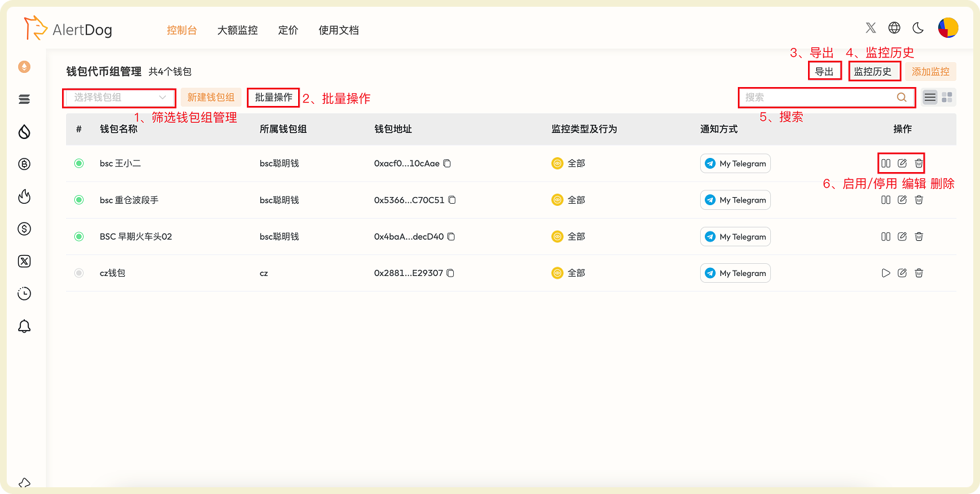Copy the wallet address of BSC 早期火车头02

[451, 236]
